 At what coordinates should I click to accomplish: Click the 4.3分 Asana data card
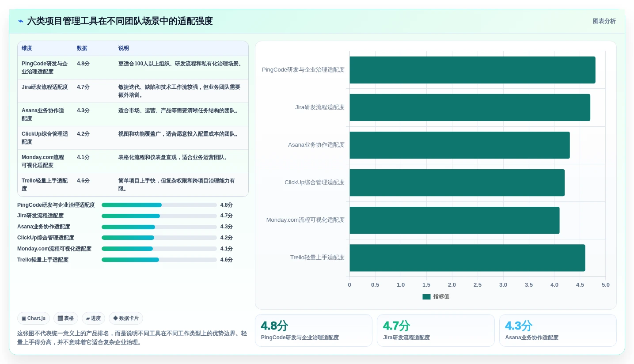pos(558,330)
